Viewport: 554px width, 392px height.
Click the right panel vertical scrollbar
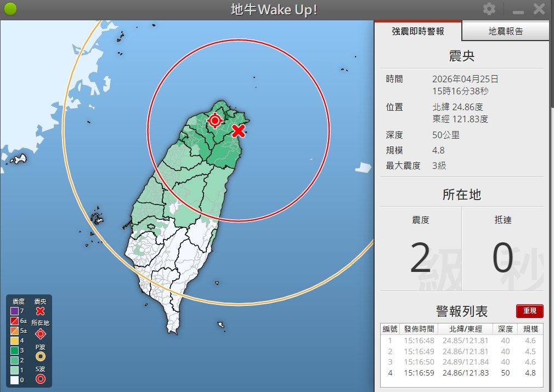click(x=552, y=64)
